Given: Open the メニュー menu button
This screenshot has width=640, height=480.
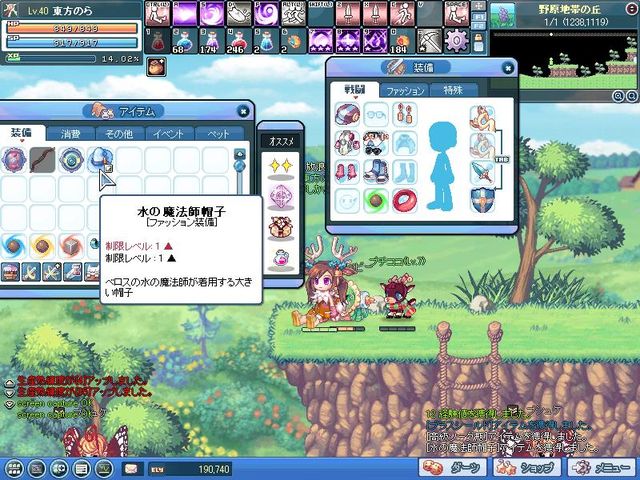Looking at the screenshot, I should pyautogui.click(x=602, y=468).
